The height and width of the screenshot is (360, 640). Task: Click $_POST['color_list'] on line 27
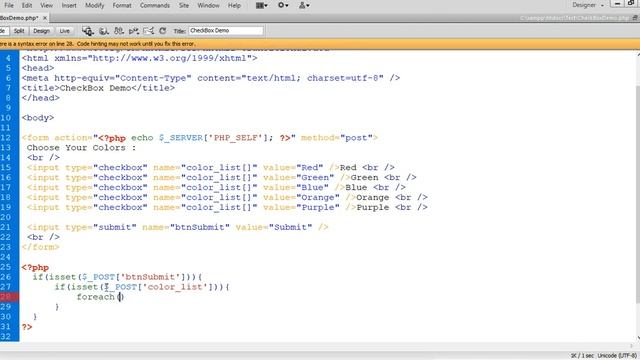[159, 287]
